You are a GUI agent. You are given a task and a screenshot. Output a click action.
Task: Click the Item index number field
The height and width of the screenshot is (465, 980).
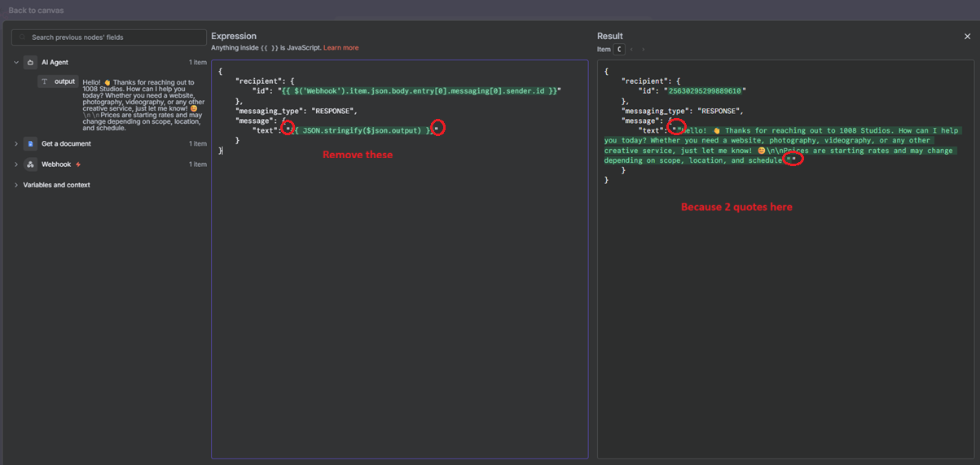click(x=619, y=50)
